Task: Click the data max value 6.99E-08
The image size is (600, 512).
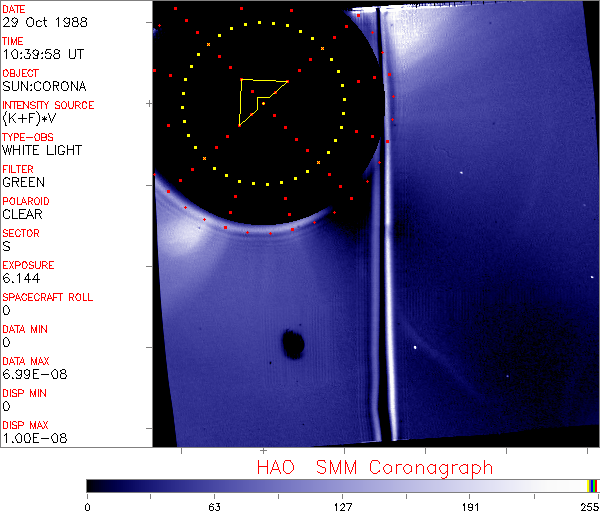Action: [x=28, y=374]
